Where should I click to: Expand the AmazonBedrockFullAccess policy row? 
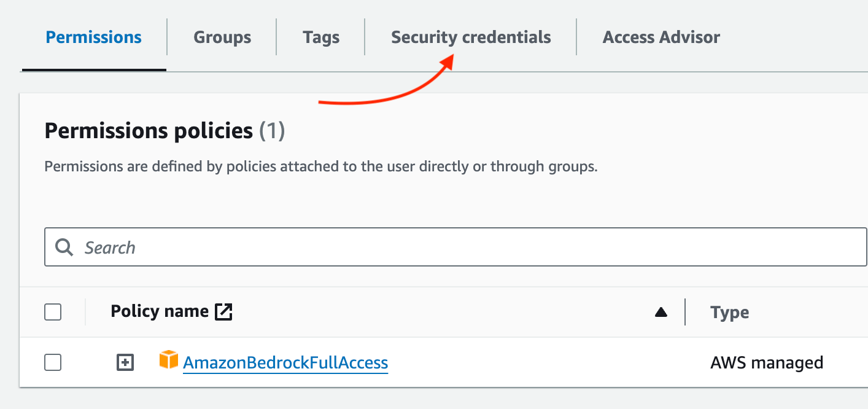pyautogui.click(x=125, y=363)
